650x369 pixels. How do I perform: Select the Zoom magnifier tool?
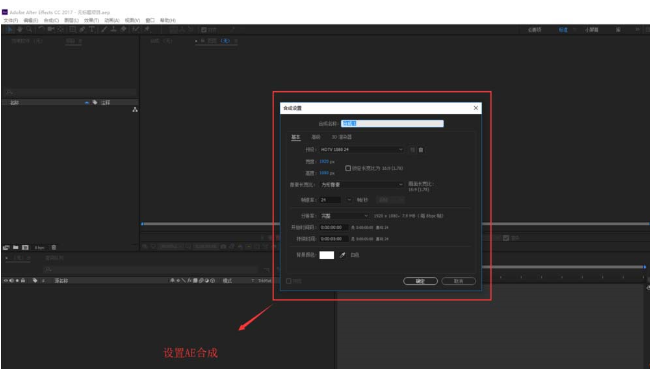coord(29,29)
